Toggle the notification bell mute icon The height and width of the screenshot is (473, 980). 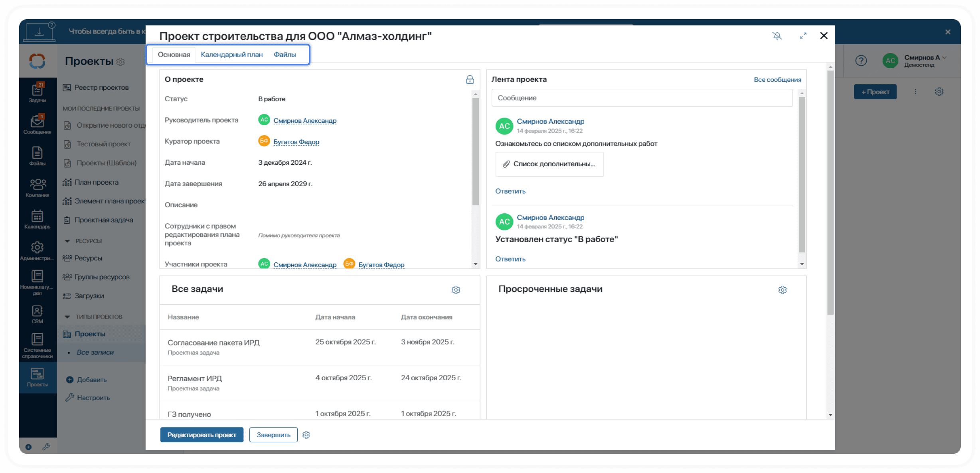tap(777, 36)
